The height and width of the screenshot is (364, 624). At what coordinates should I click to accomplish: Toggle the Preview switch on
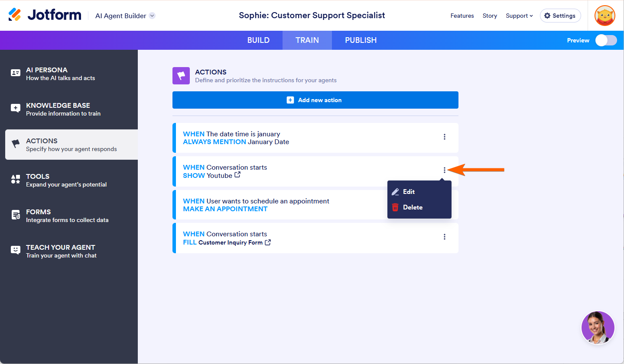click(606, 40)
